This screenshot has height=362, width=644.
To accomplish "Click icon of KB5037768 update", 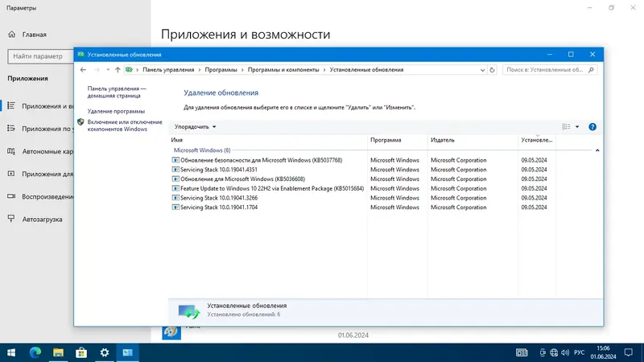I will (175, 160).
